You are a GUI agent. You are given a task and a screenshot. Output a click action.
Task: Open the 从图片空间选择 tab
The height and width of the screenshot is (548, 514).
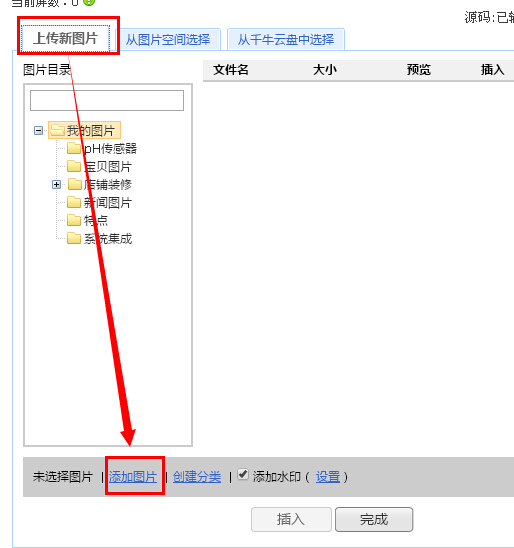tap(168, 39)
